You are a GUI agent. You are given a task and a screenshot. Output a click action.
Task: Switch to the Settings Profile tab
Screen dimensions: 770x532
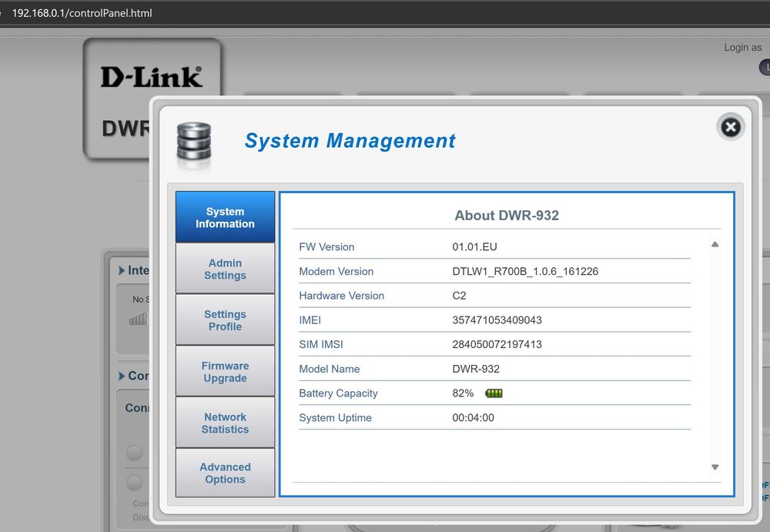[225, 320]
